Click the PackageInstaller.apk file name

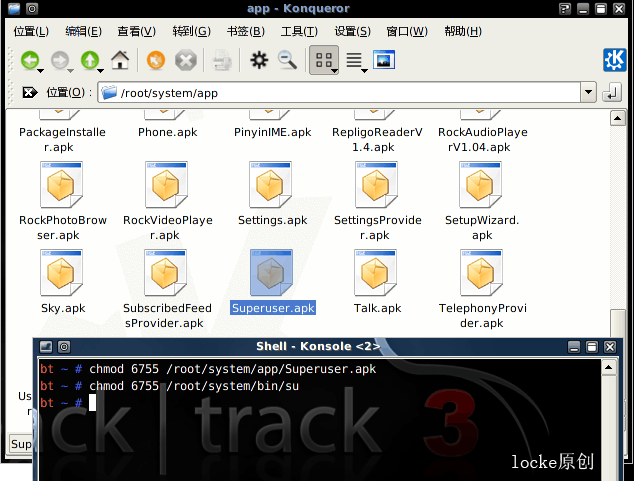[x=62, y=139]
